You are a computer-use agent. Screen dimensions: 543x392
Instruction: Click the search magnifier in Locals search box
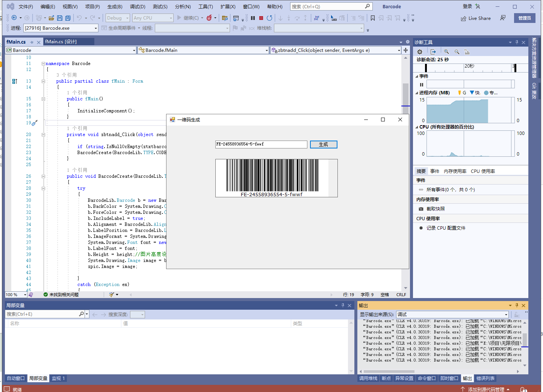(x=82, y=314)
